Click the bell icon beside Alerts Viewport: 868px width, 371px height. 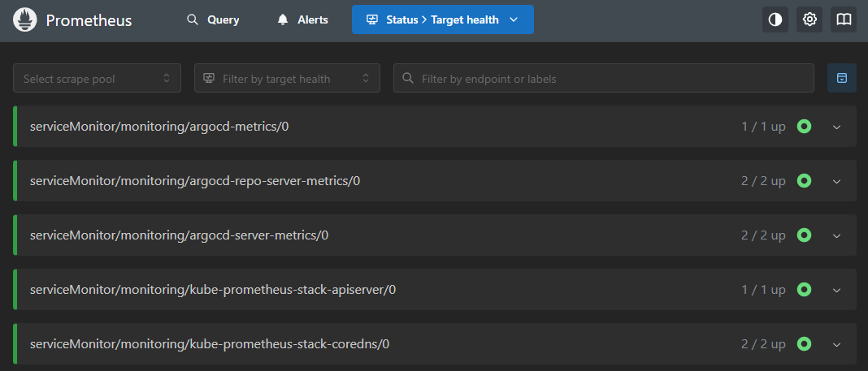pos(283,20)
